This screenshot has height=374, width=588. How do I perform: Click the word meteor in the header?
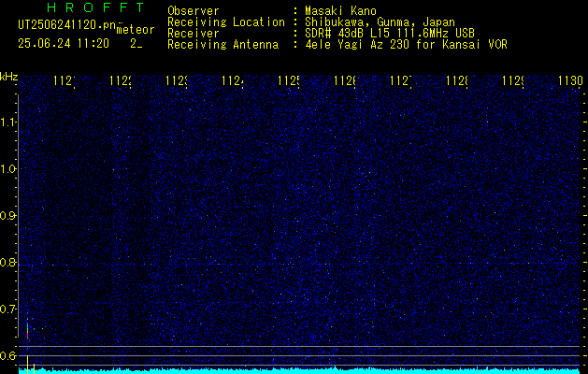(x=136, y=30)
